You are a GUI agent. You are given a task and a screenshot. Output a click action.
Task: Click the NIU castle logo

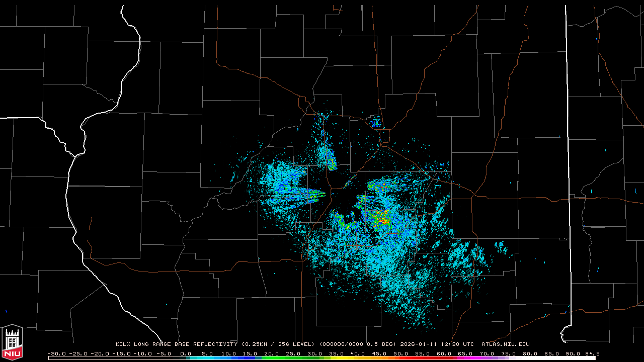12,338
